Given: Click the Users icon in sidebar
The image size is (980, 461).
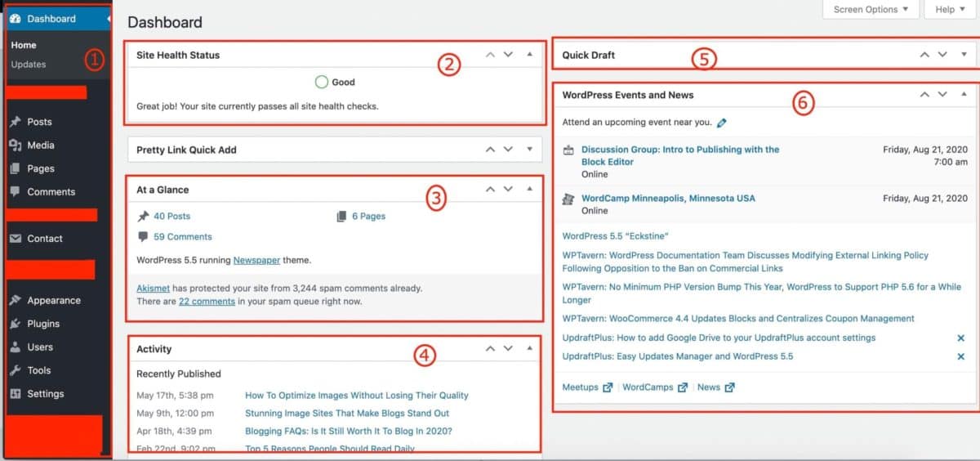Looking at the screenshot, I should (16, 347).
